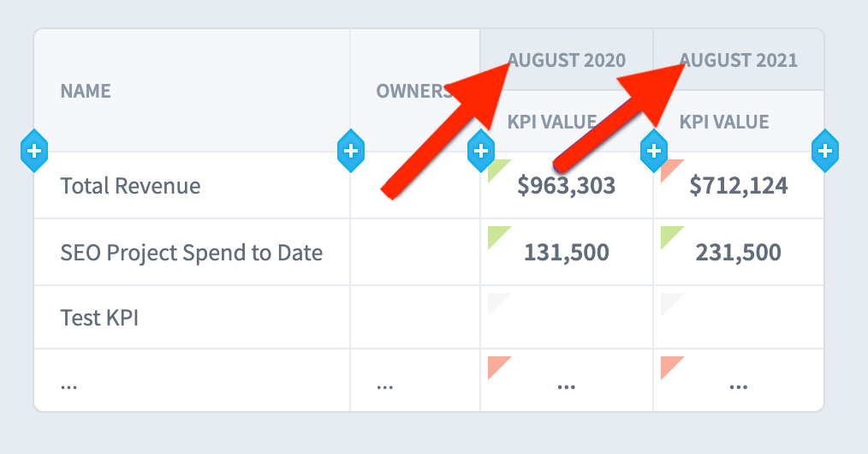The image size is (868, 454).
Task: Click green status flag of 131,500 cell
Action: click(496, 236)
